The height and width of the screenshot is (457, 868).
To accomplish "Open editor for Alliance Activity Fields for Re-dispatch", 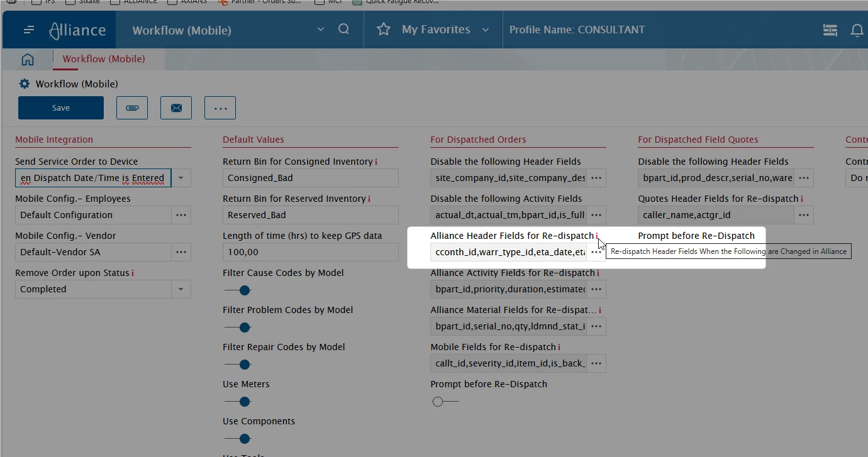I will point(596,289).
